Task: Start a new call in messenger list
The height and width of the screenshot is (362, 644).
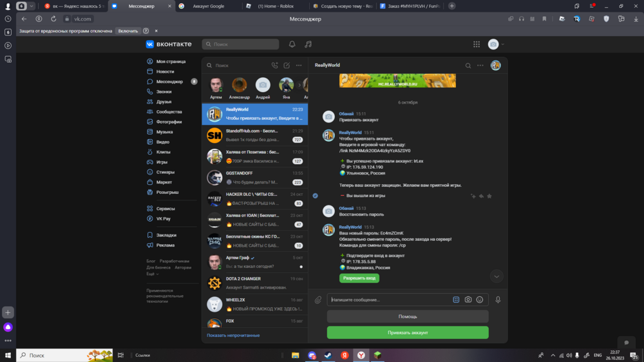Action: pos(275,65)
